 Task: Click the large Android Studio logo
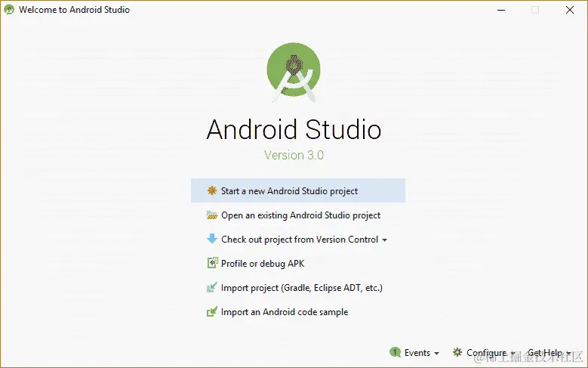point(294,72)
